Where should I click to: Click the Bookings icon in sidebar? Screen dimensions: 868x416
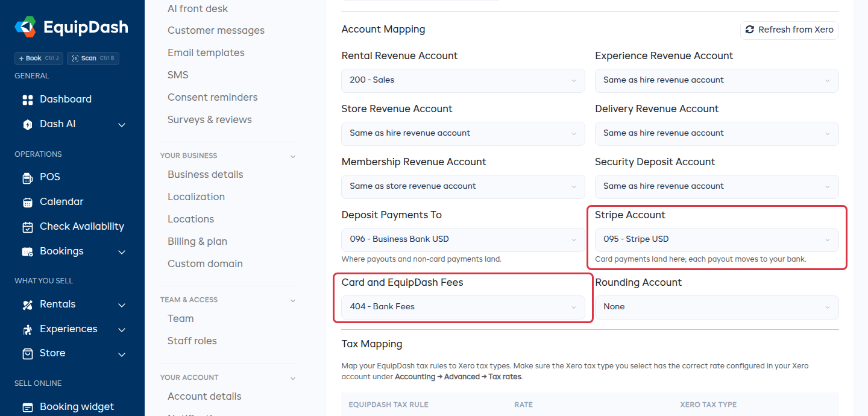[x=27, y=251]
